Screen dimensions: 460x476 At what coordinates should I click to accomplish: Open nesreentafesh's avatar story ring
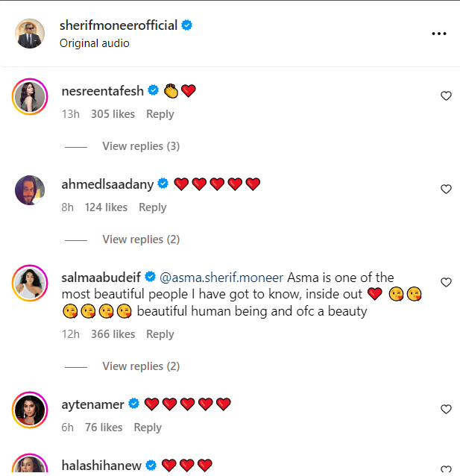pyautogui.click(x=30, y=97)
